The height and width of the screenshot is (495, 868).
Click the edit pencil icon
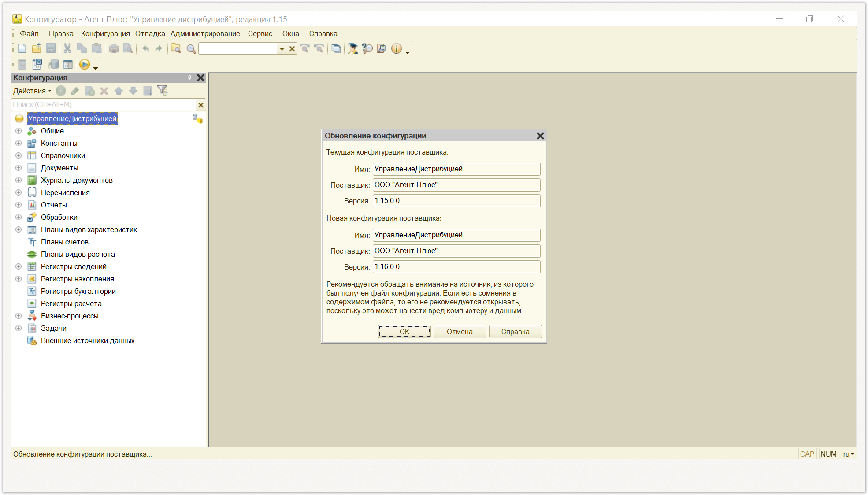click(x=75, y=91)
